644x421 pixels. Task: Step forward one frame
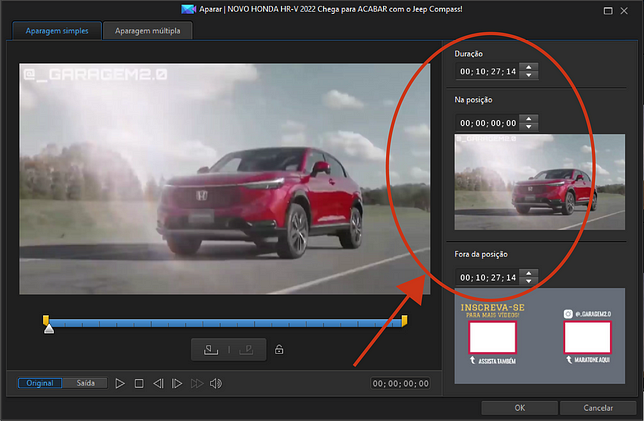(x=177, y=384)
